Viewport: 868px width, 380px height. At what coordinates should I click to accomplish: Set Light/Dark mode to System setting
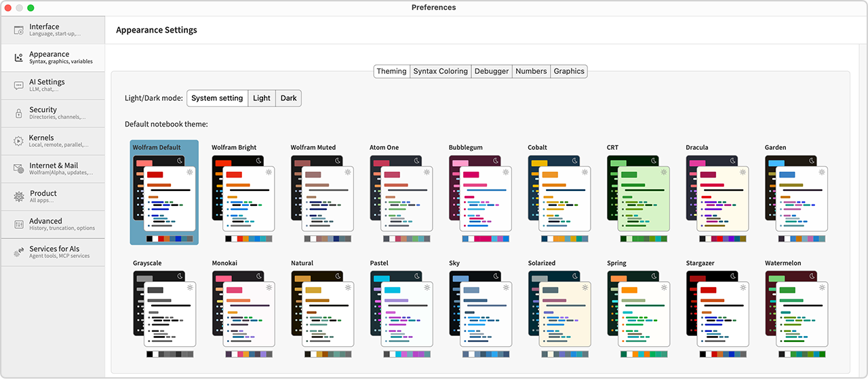[x=217, y=98]
